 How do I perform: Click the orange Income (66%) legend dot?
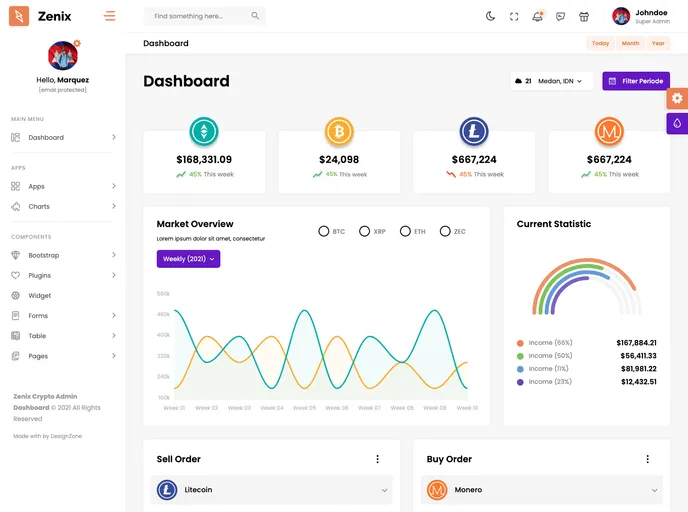(x=520, y=343)
